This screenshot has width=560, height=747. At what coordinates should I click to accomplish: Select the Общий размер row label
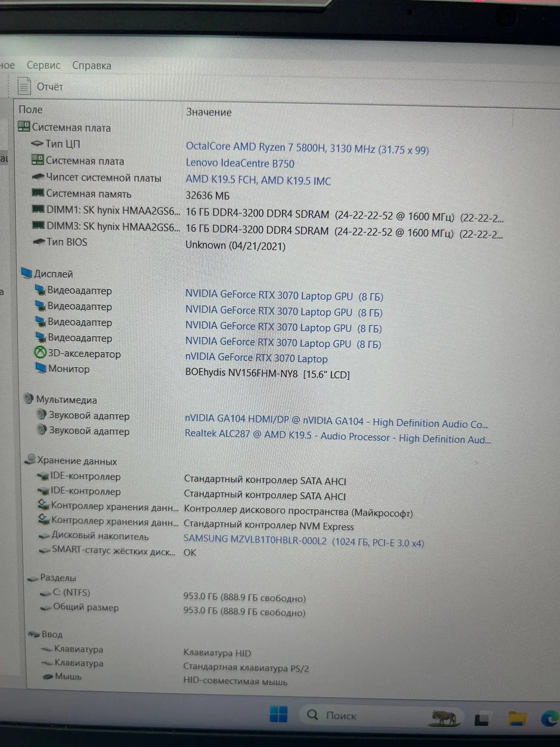click(x=86, y=607)
